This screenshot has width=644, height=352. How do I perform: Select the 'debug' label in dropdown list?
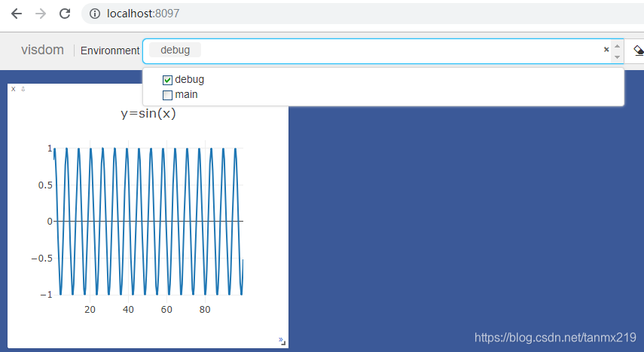pos(189,80)
